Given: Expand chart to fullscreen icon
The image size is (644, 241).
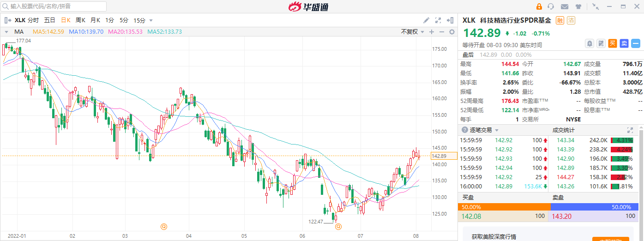Looking at the screenshot, I should 438,20.
